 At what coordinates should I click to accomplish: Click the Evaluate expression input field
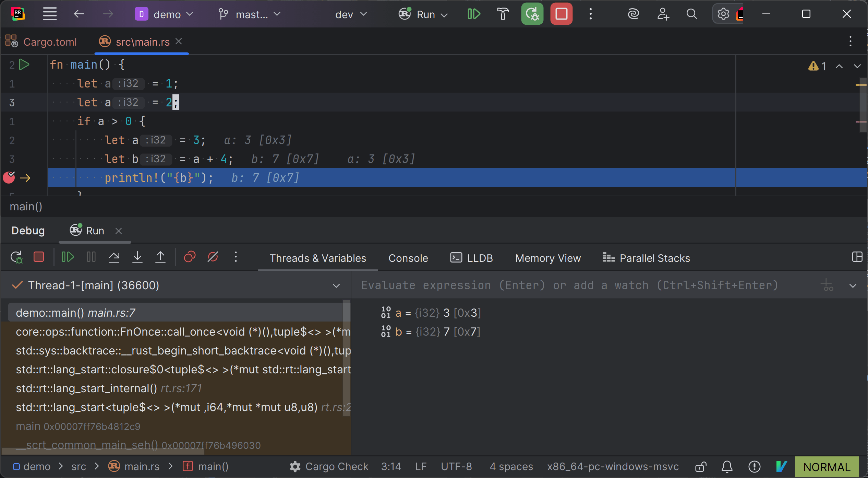point(569,285)
